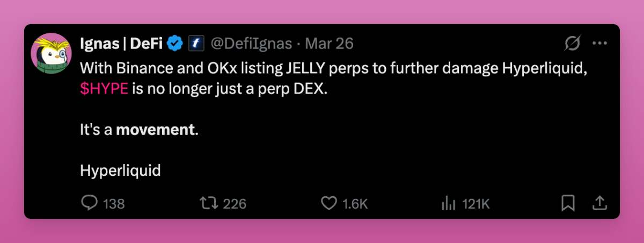The image size is (644, 243).
Task: Click the Ignas | DeFi display name
Action: [121, 44]
